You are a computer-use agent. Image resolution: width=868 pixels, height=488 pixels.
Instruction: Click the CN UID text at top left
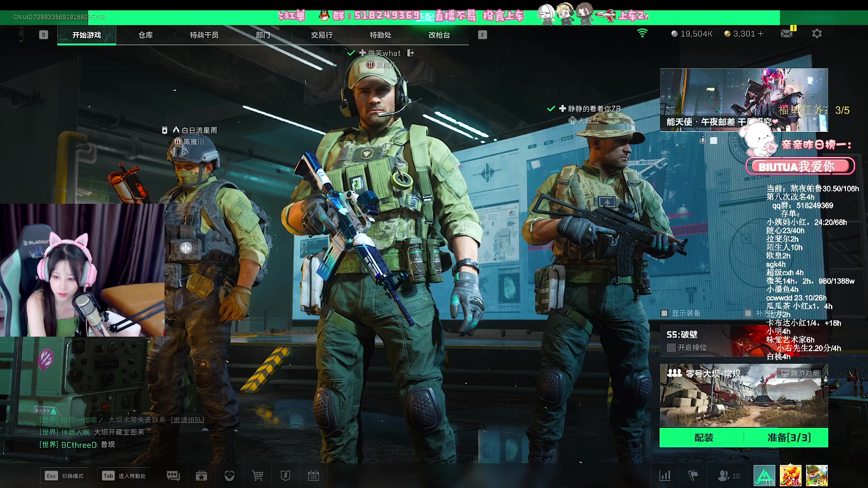coord(59,17)
